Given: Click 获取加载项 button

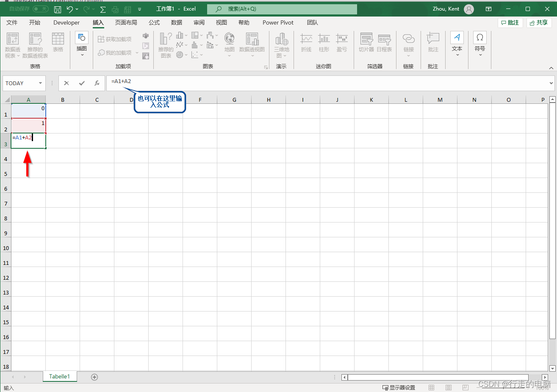Looking at the screenshot, I should pos(115,39).
